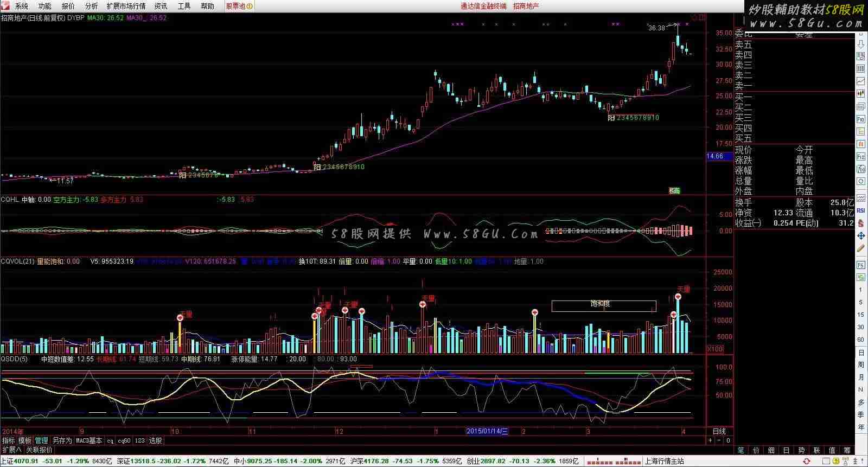The width and height of the screenshot is (868, 467).
Task: Select the 多 multi-period button
Action: pyautogui.click(x=861, y=402)
